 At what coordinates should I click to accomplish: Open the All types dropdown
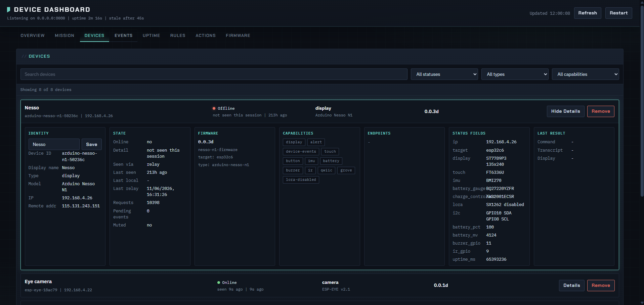515,74
